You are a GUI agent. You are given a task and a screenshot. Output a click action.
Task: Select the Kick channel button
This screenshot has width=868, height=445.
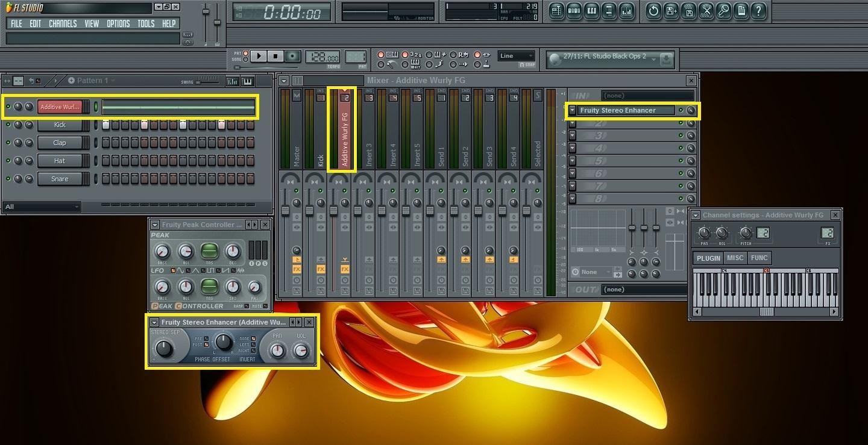coord(60,125)
